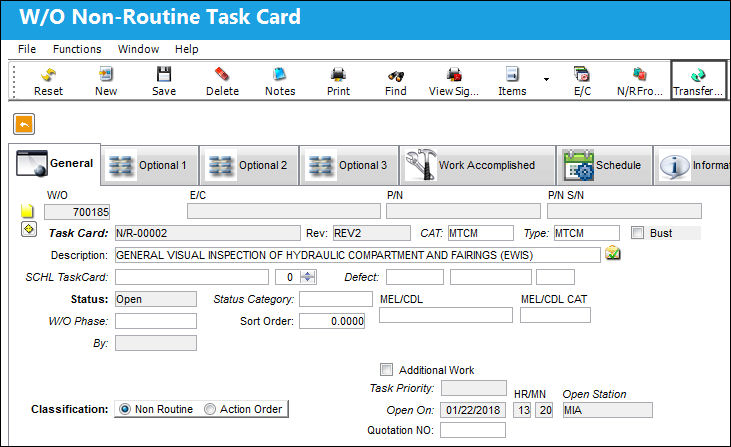Click the Description text field
The image size is (731, 447).
pyautogui.click(x=358, y=255)
